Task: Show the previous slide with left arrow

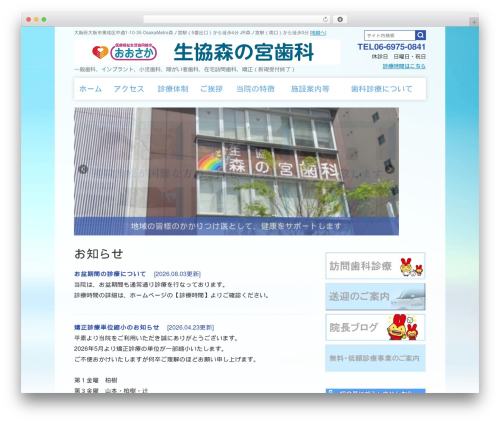Action: [x=83, y=169]
